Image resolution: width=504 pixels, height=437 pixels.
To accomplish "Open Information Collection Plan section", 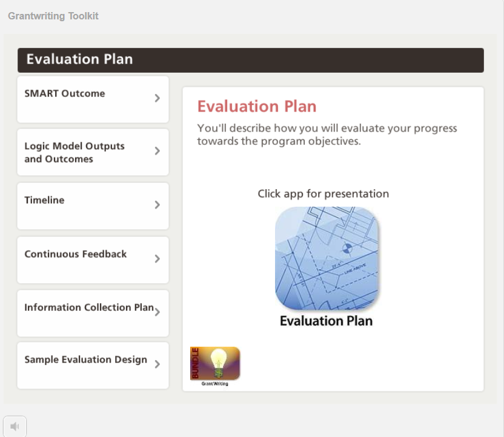I will tap(93, 313).
